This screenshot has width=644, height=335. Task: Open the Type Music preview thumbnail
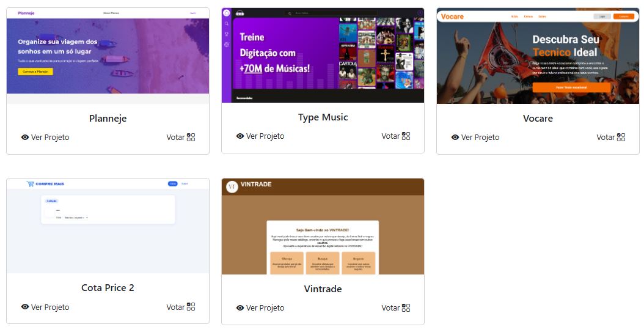pyautogui.click(x=323, y=55)
